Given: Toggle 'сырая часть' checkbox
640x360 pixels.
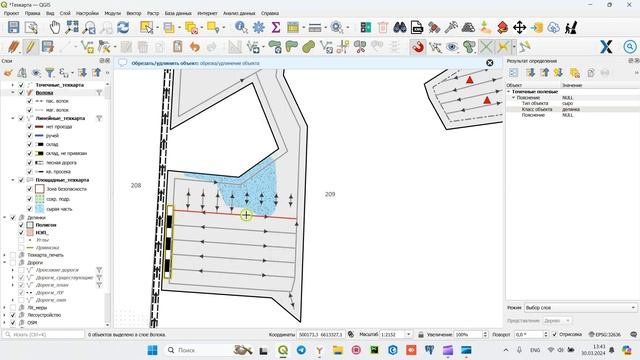Looking at the screenshot, I should click(x=29, y=209).
